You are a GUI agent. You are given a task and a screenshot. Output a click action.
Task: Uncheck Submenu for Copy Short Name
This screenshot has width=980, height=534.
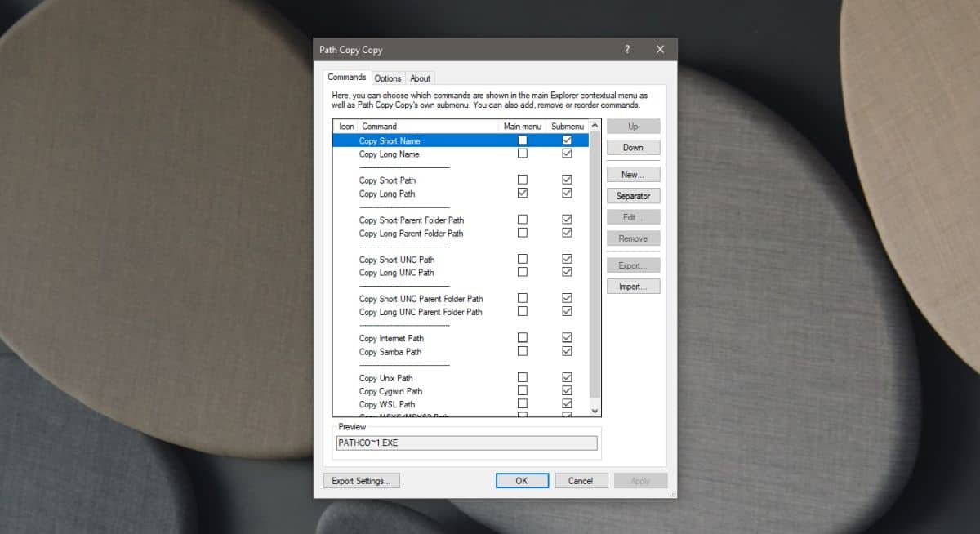[567, 140]
